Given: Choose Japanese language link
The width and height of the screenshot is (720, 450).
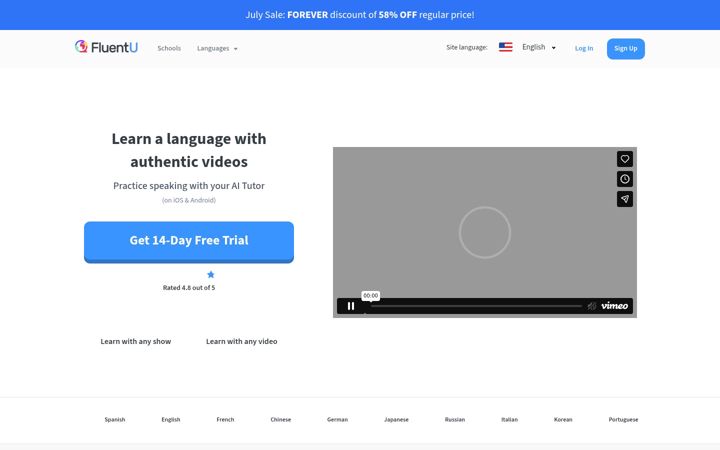Looking at the screenshot, I should pos(396,419).
